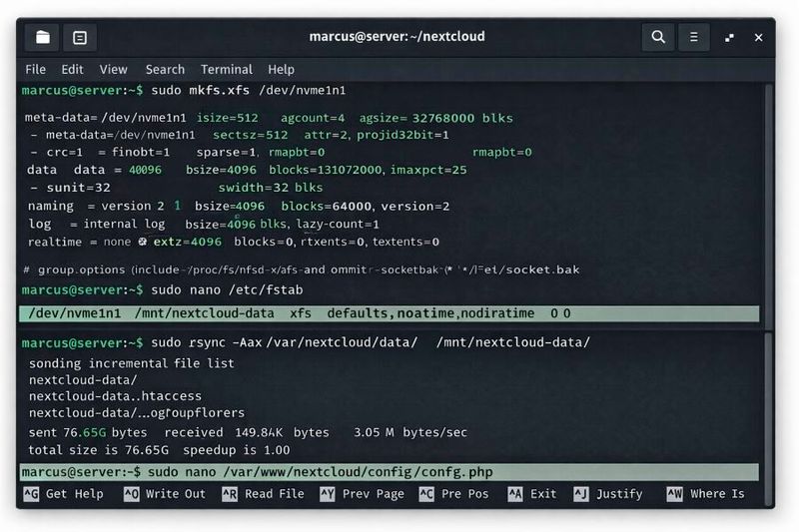Click the second header bar icon next to new tab
Image resolution: width=799 pixels, height=532 pixels.
(x=80, y=37)
